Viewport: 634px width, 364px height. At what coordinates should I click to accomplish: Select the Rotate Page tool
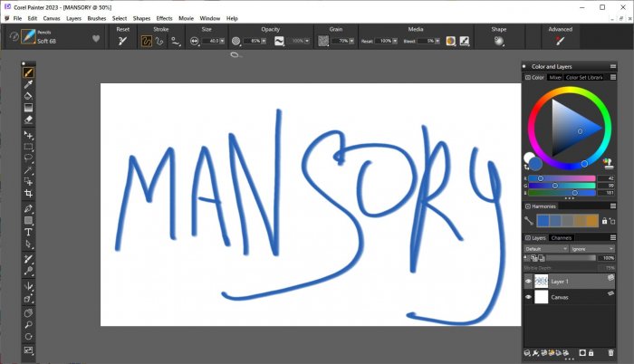click(x=28, y=337)
